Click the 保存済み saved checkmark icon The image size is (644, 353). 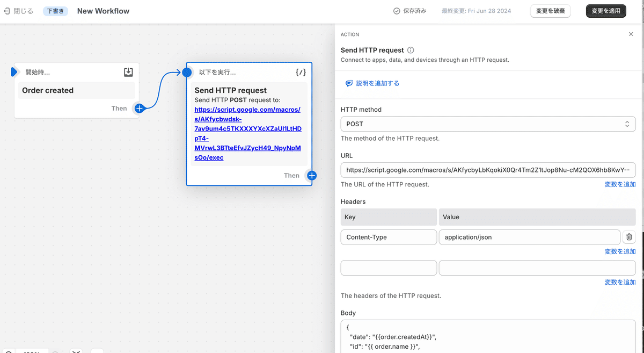pyautogui.click(x=397, y=11)
